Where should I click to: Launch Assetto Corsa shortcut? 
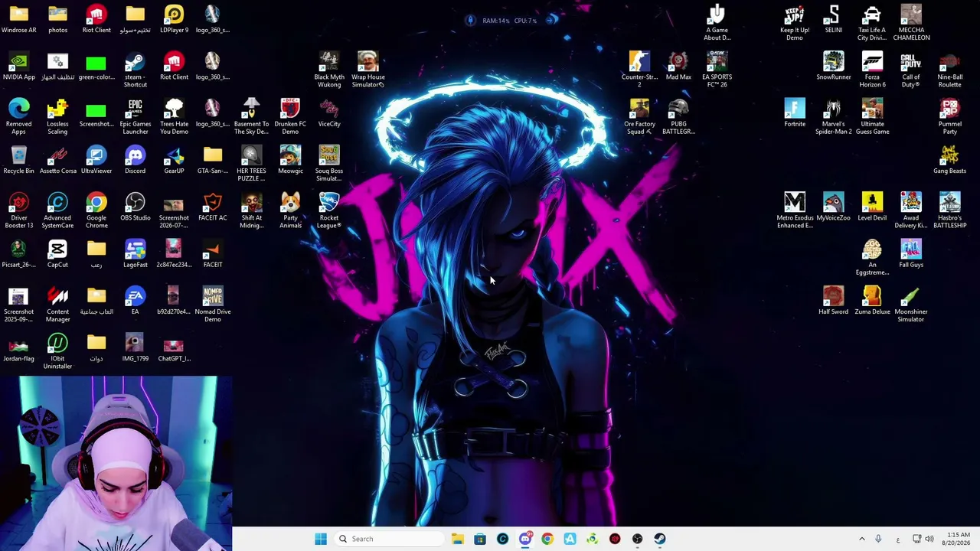57,160
